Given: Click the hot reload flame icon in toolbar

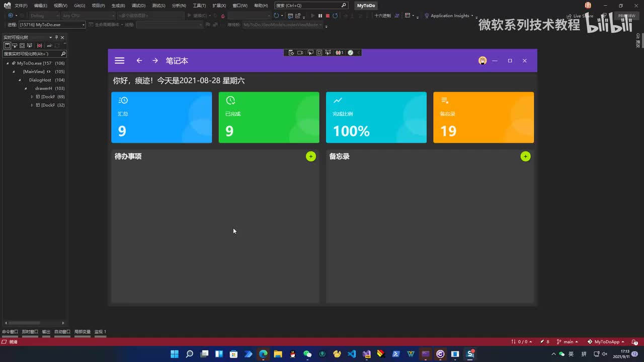Looking at the screenshot, I should coord(223,16).
